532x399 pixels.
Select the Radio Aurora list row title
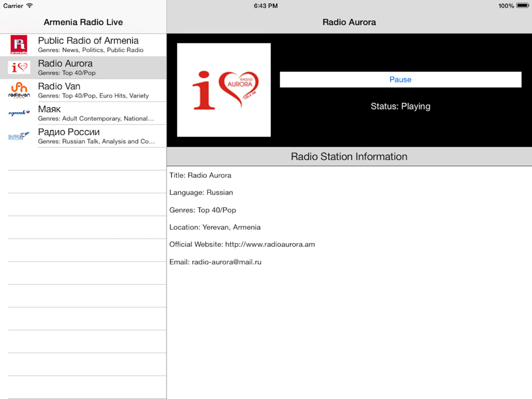(65, 63)
